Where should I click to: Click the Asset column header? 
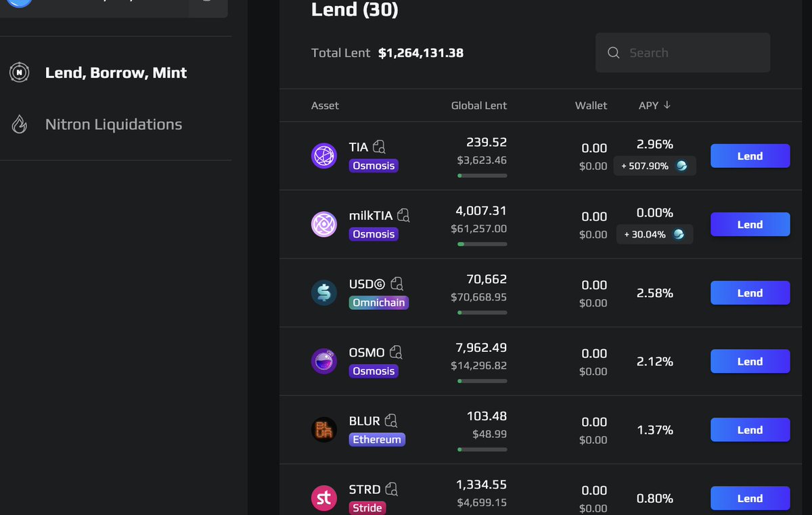point(325,106)
